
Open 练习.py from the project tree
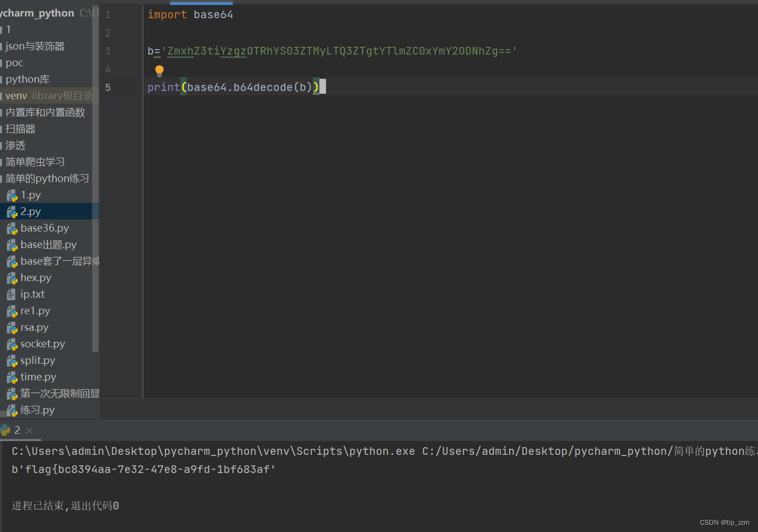click(x=38, y=410)
